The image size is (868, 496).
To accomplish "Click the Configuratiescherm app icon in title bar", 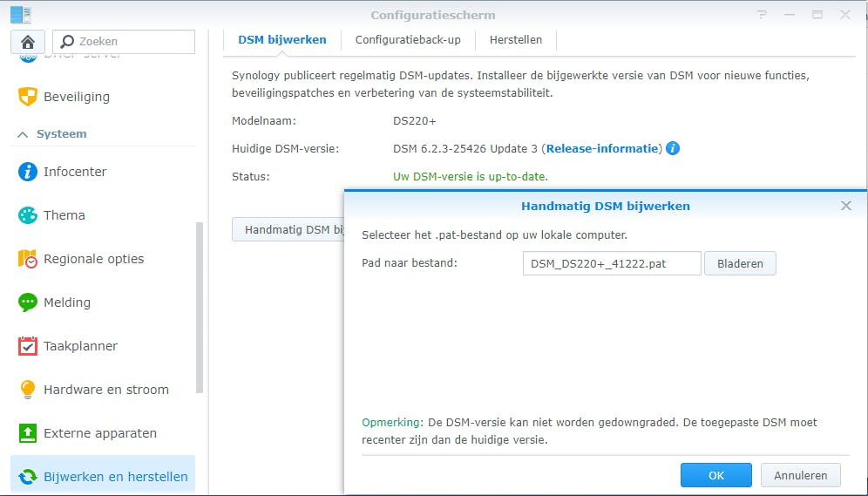I will coord(21,15).
